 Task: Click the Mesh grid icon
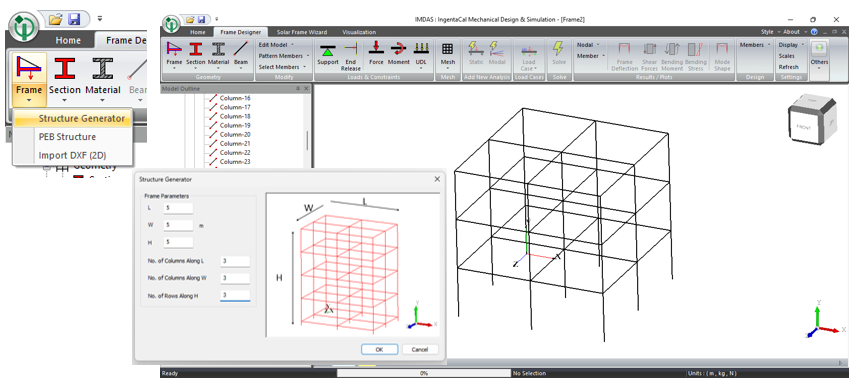click(448, 49)
